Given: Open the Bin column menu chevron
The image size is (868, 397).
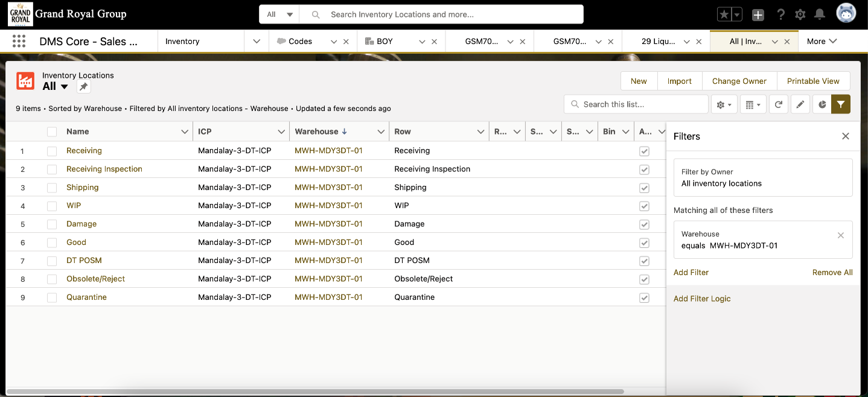Looking at the screenshot, I should [625, 132].
